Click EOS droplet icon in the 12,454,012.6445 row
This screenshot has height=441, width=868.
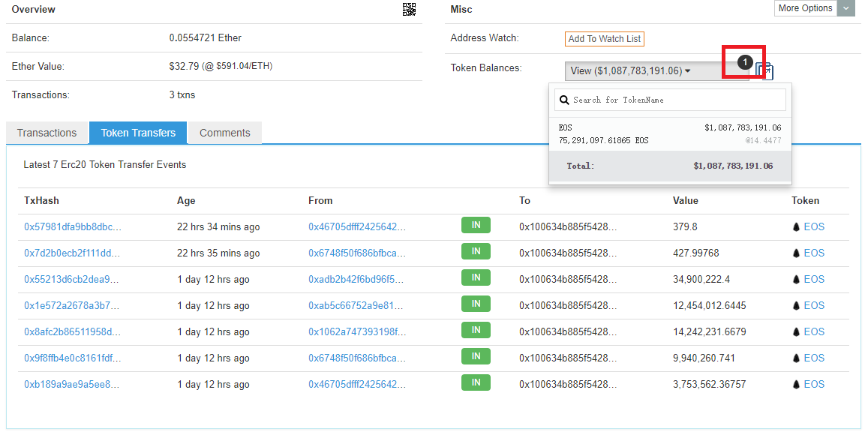797,305
